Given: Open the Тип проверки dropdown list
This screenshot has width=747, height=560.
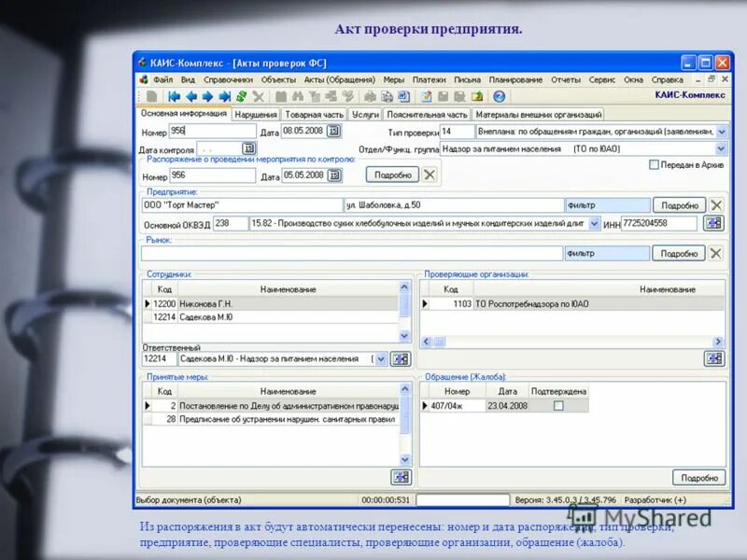Looking at the screenshot, I should point(720,132).
